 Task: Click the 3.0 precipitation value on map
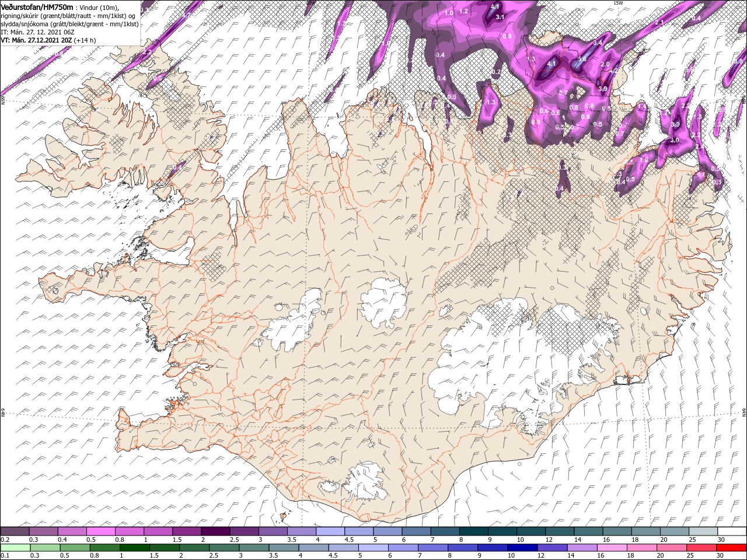click(x=675, y=140)
